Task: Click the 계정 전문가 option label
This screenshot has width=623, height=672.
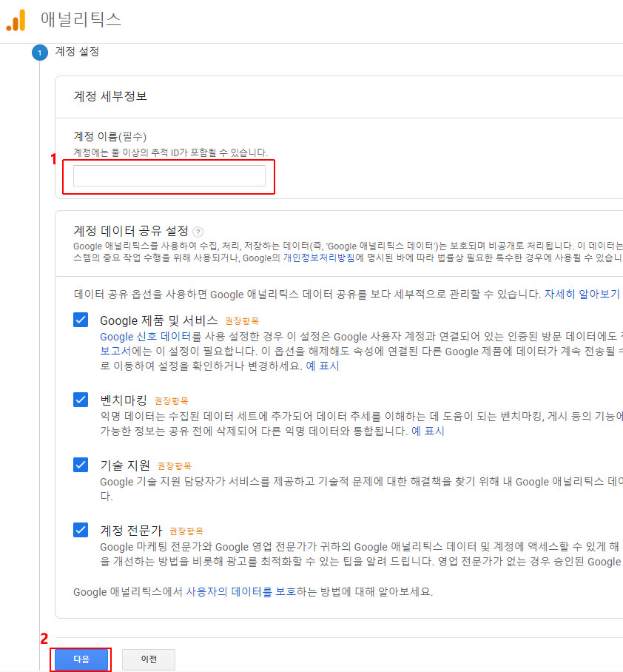Action: click(131, 531)
